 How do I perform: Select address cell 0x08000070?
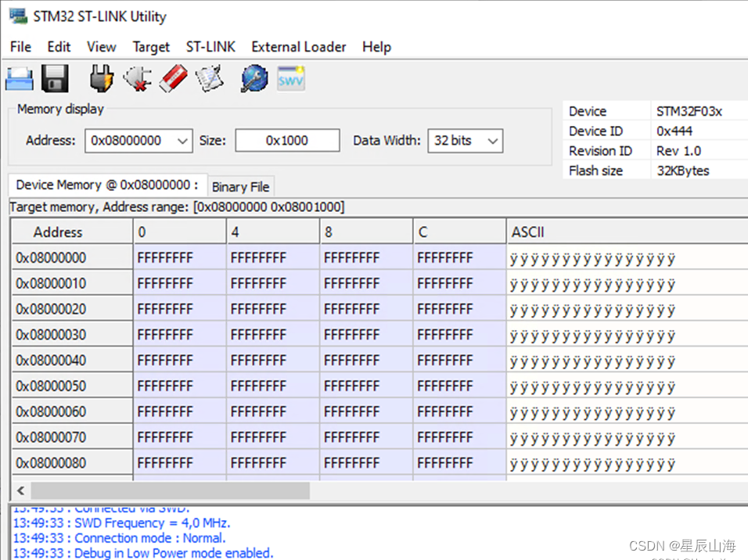coord(71,437)
